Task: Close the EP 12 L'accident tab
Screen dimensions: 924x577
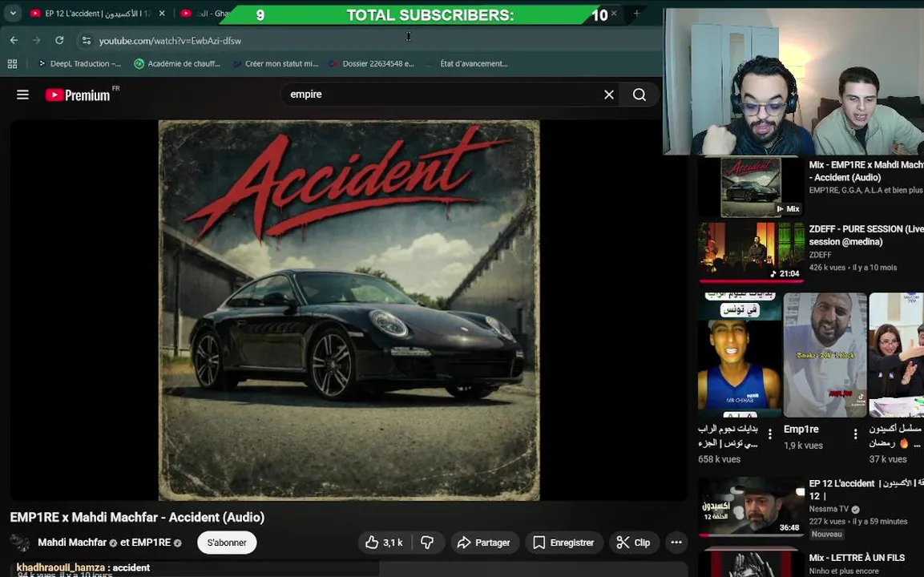Action: coord(162,13)
